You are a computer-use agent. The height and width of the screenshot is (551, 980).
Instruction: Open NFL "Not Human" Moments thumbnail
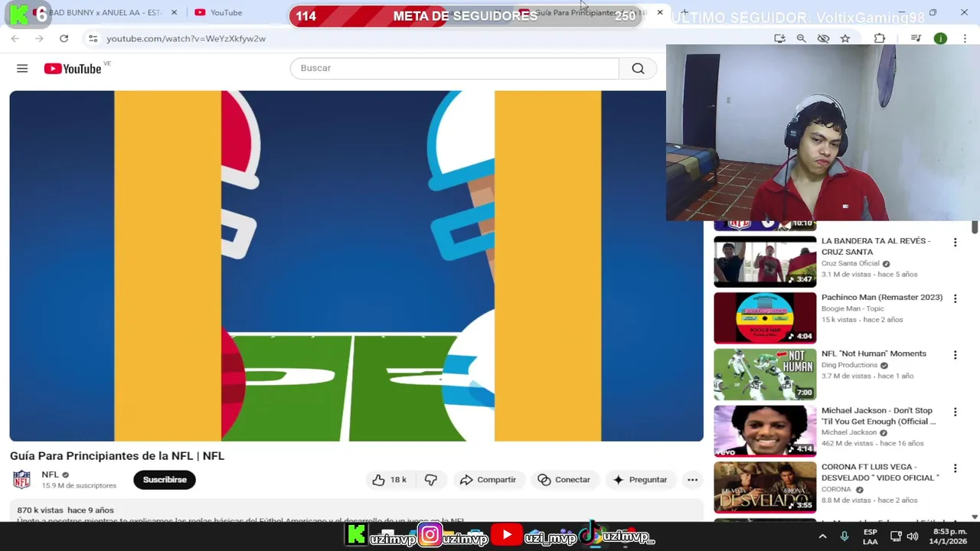coord(765,375)
